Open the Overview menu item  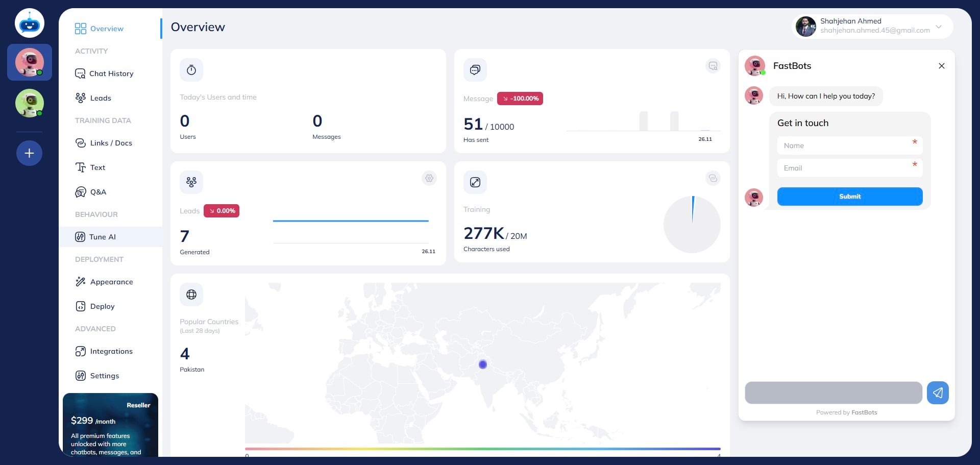point(106,29)
